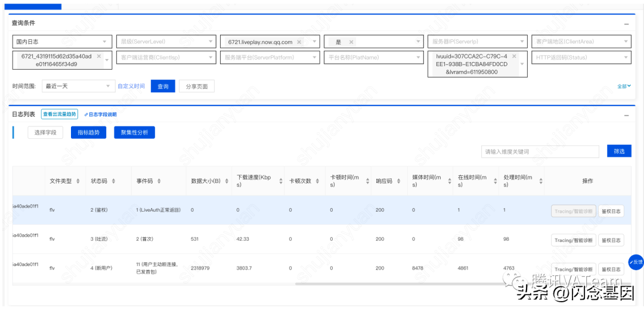Click the 请输入维度关键词 input field
This screenshot has height=310, width=644.
[x=540, y=151]
